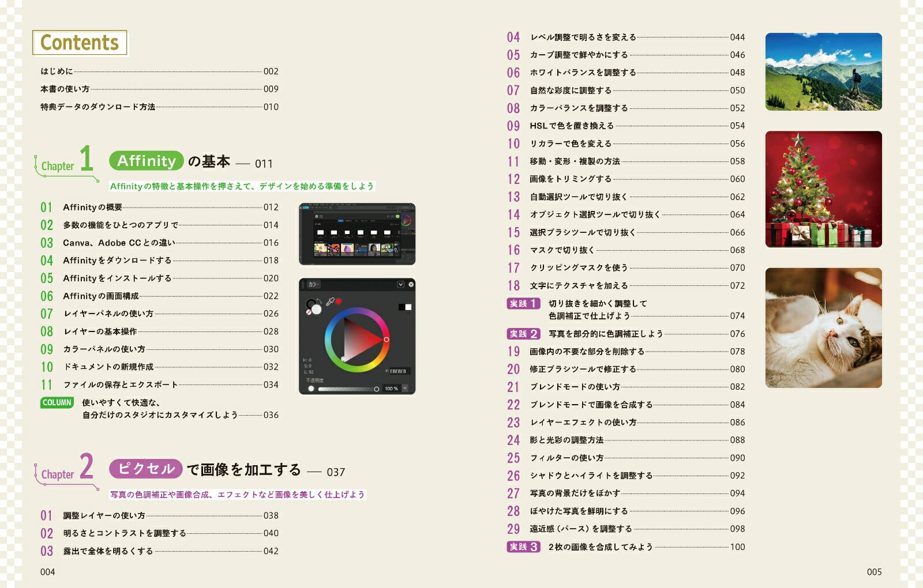Click the レイヤーの基本操作 entry
This screenshot has height=588, width=923.
click(x=159, y=332)
